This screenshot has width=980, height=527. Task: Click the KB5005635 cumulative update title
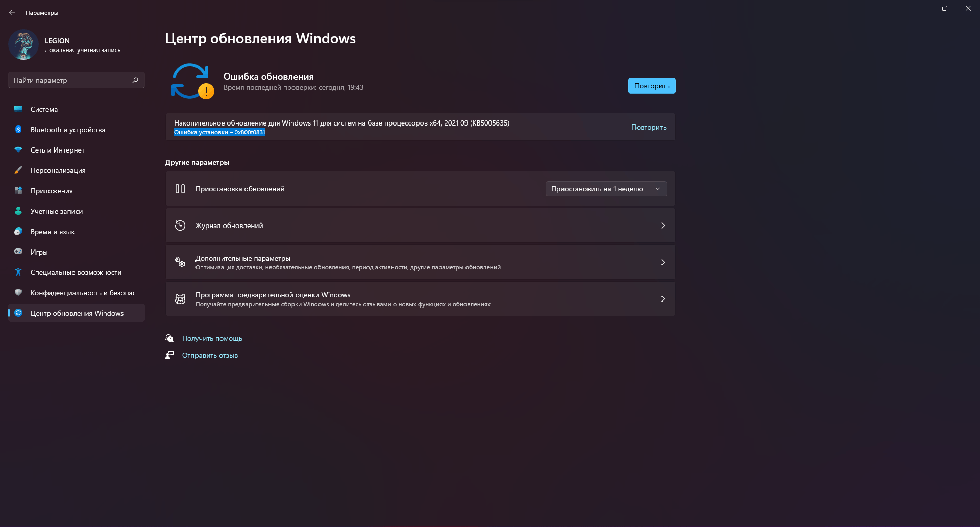pyautogui.click(x=341, y=123)
